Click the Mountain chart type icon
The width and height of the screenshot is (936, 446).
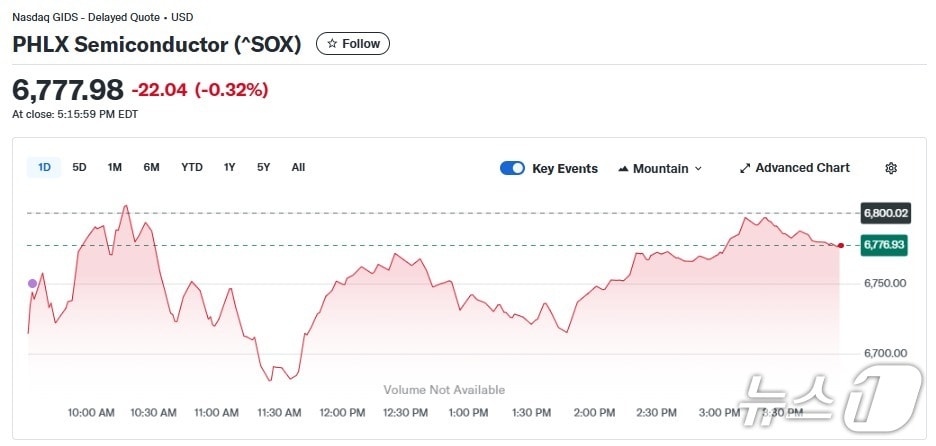(624, 169)
